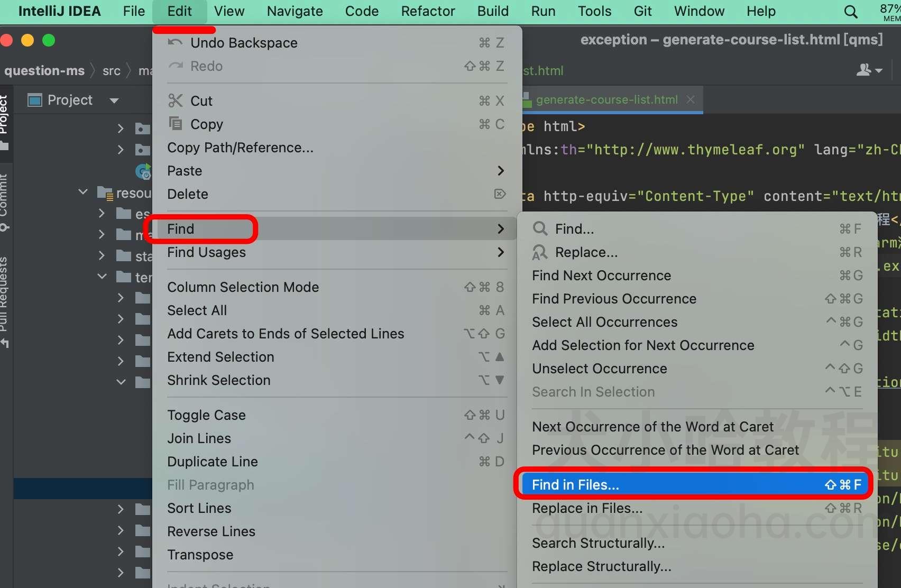This screenshot has height=588, width=901.
Task: Choose Sort Lines
Action: point(336,508)
